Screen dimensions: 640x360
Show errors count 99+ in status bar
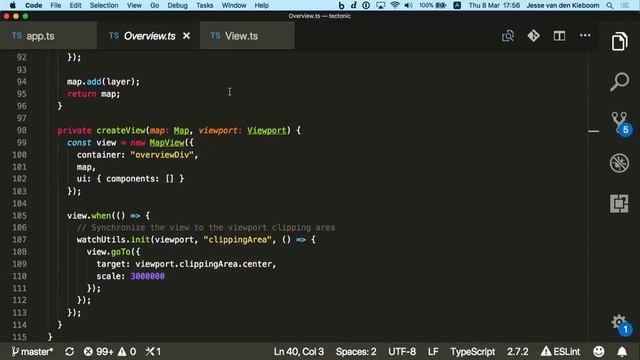[x=98, y=351]
